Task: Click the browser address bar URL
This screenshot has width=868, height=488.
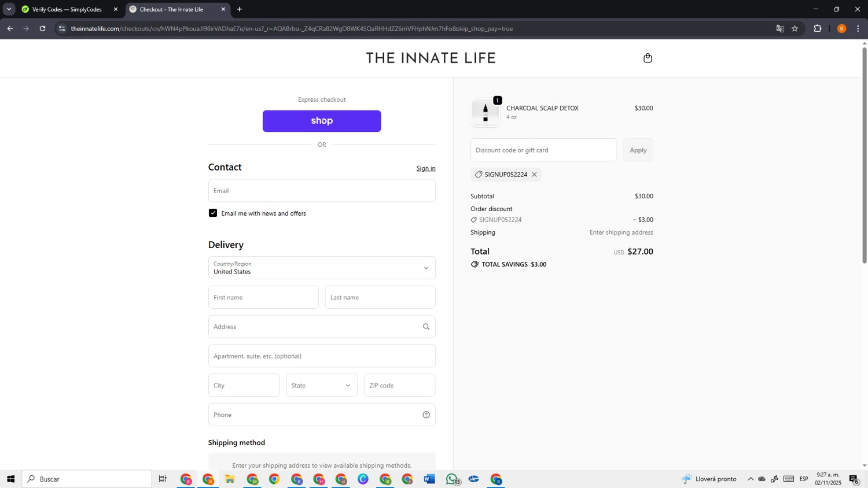Action: tap(292, 28)
